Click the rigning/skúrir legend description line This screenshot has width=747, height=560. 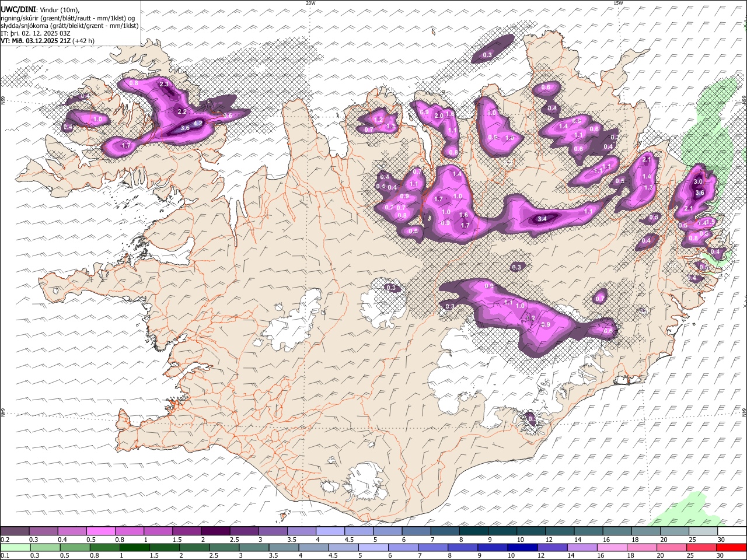pos(68,18)
